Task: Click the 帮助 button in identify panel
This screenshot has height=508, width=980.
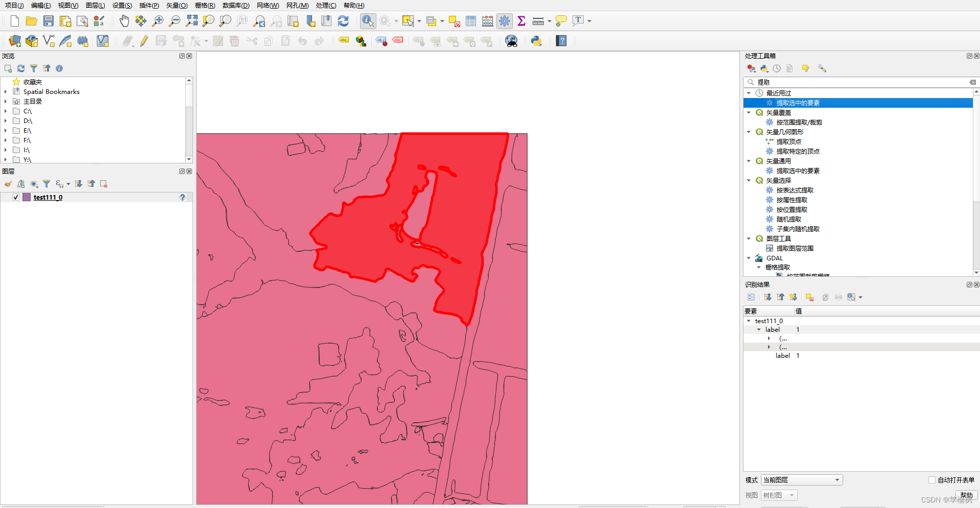Action: point(966,494)
